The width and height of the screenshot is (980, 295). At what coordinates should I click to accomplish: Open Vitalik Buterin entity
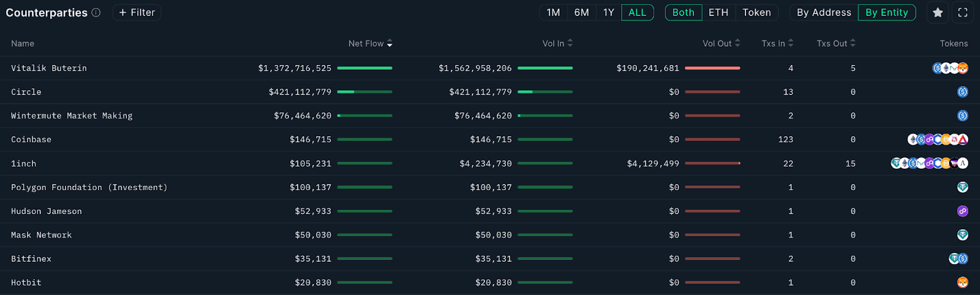pyautogui.click(x=49, y=68)
